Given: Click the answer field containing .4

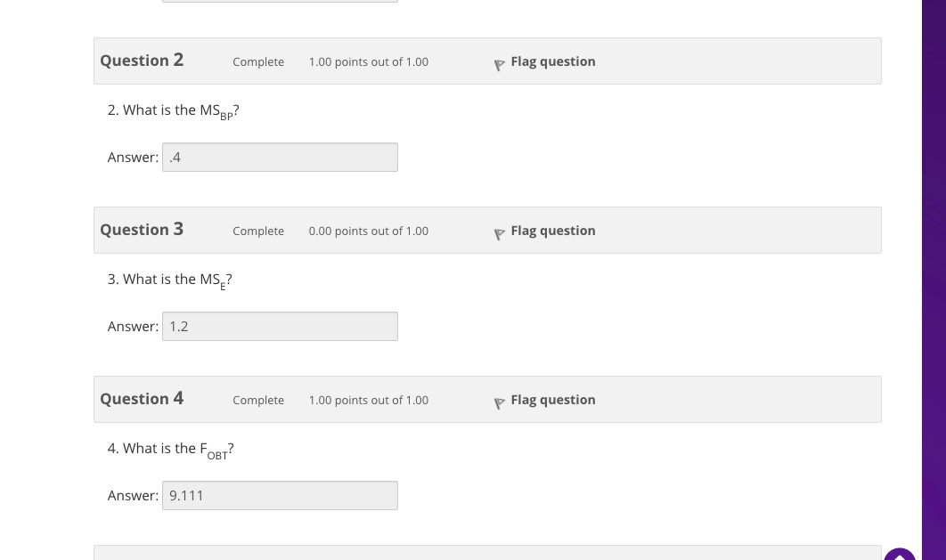Looking at the screenshot, I should [x=280, y=158].
